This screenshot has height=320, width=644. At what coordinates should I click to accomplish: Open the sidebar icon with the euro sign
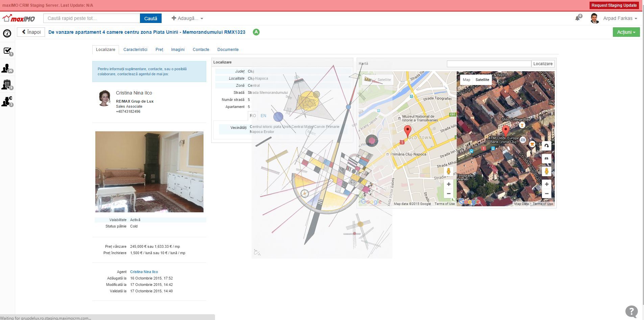coord(7,101)
